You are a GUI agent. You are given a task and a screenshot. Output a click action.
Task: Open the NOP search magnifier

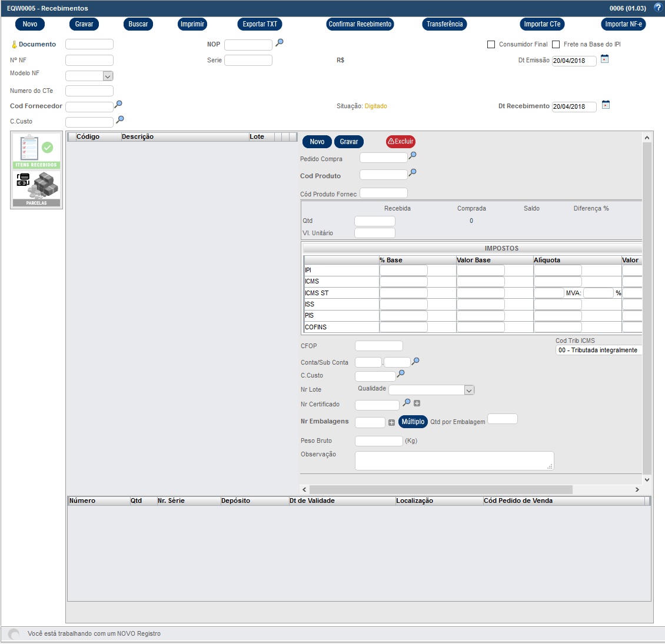280,43
